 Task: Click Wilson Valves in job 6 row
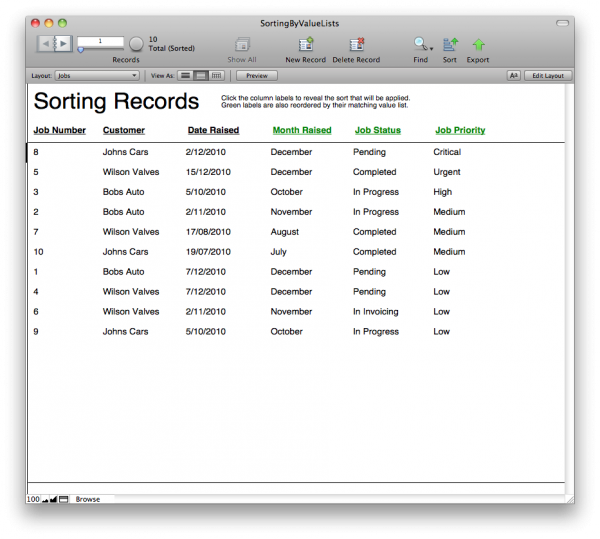131,311
